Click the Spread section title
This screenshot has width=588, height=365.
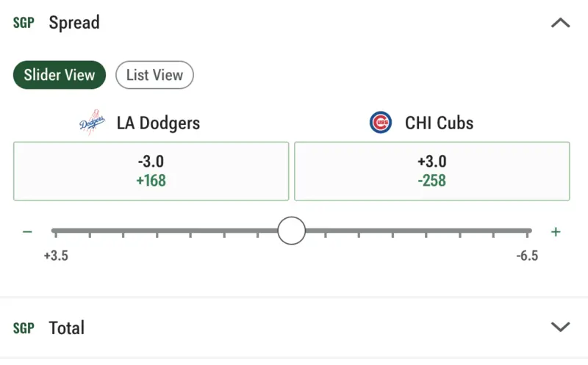pyautogui.click(x=74, y=23)
